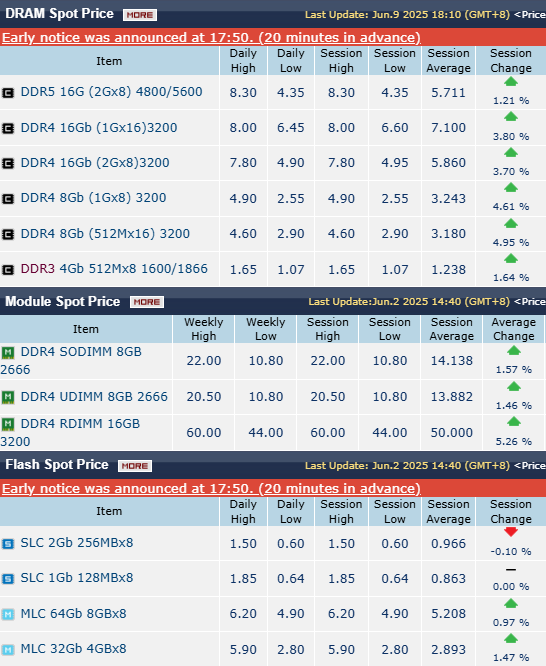Click the Module table Weekly High column header

204,329
